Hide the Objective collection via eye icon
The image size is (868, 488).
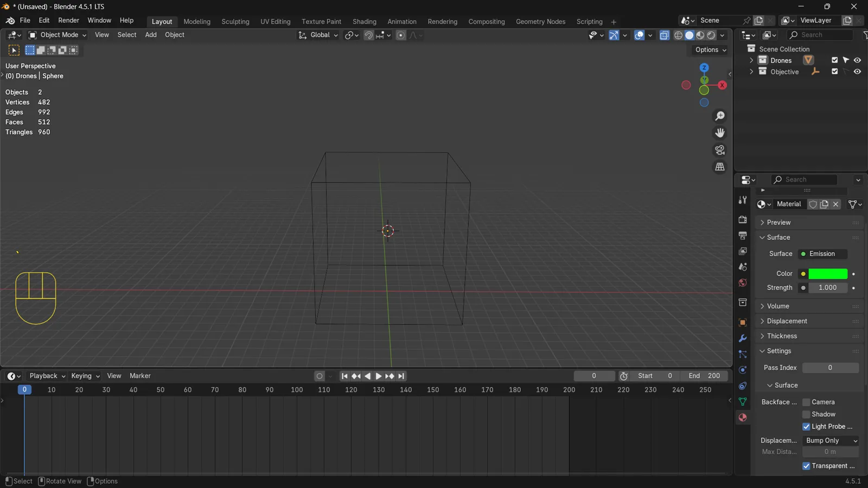(857, 72)
